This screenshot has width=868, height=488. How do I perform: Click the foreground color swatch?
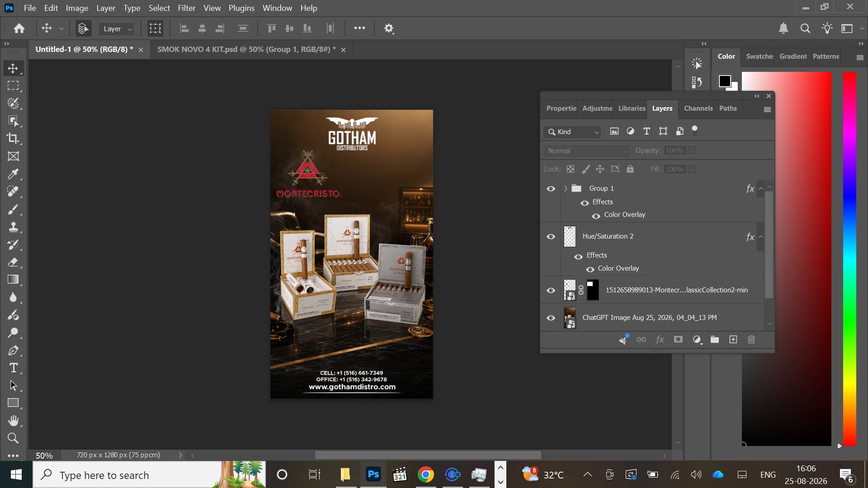[x=725, y=81]
